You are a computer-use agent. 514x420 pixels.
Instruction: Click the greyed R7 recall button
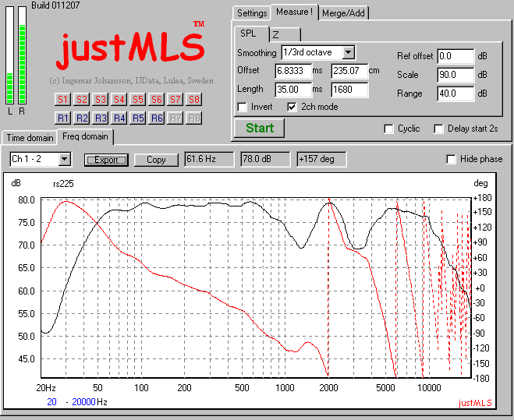coord(175,118)
